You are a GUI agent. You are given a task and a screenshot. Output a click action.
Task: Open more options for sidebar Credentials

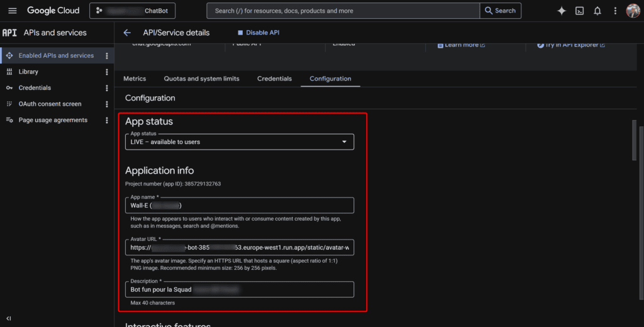(107, 88)
